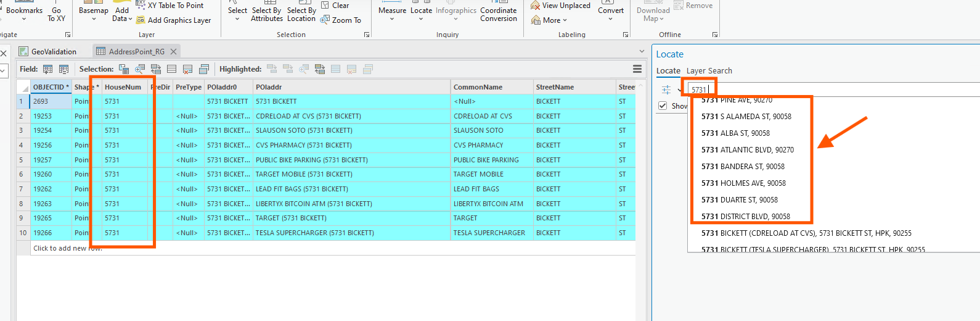Click 'Click to add new row'

coord(68,248)
